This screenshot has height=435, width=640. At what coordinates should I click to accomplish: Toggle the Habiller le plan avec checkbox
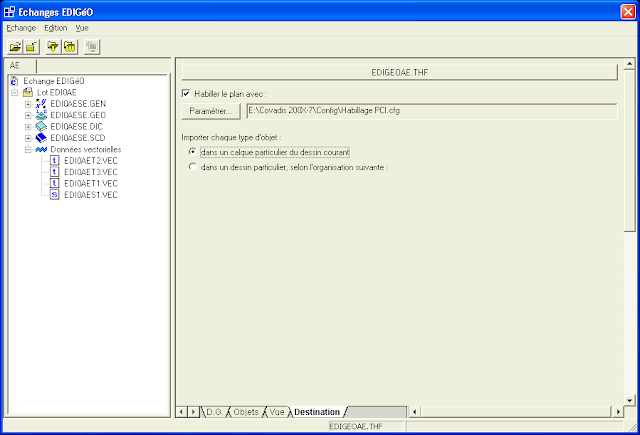point(186,94)
